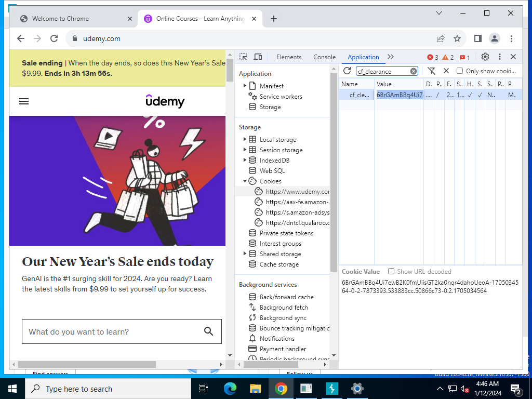This screenshot has height=399, width=532.
Task: Toggle Show URL-decoded checkbox
Action: (391, 271)
